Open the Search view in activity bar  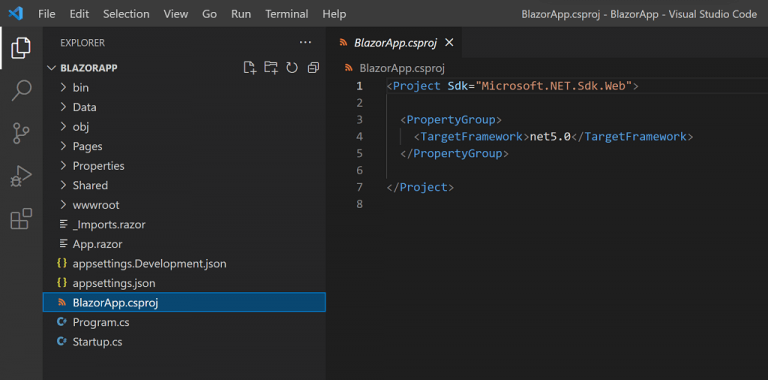21,91
